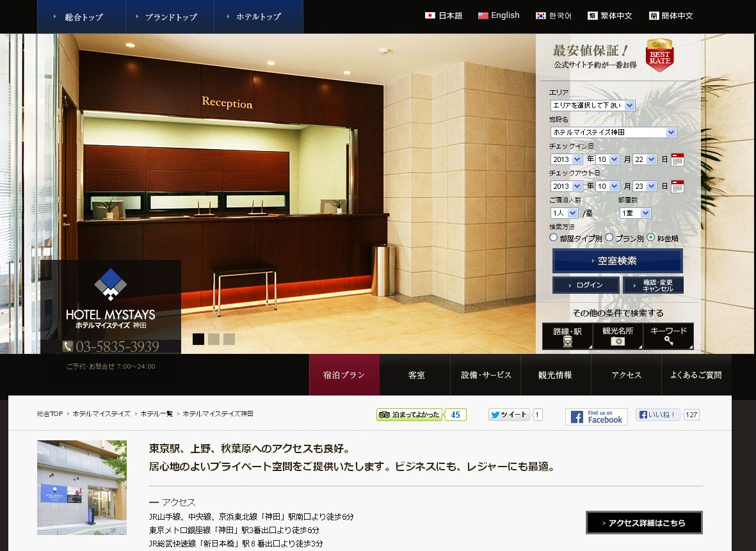Select second slideshow indicator square
This screenshot has height=551, width=756.
214,339
